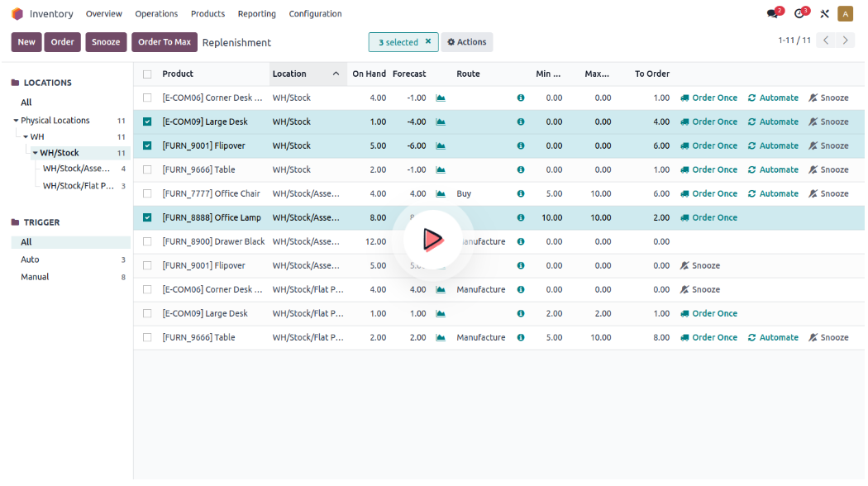Viewport: 868px width, 486px height.
Task: Click the top Snooze button
Action: point(106,42)
